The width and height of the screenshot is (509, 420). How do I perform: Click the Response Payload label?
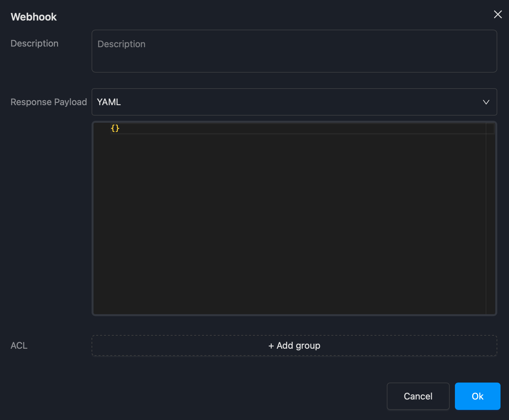pos(49,102)
